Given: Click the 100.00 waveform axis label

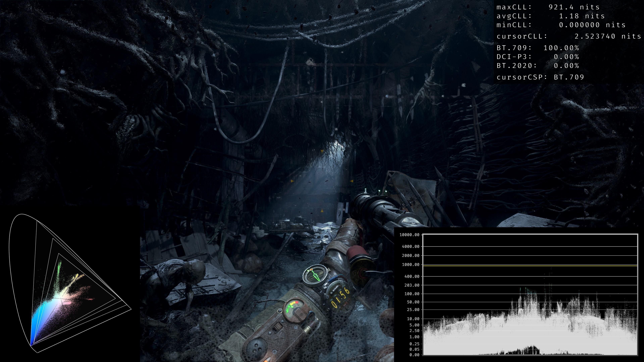Looking at the screenshot, I should [412, 294].
